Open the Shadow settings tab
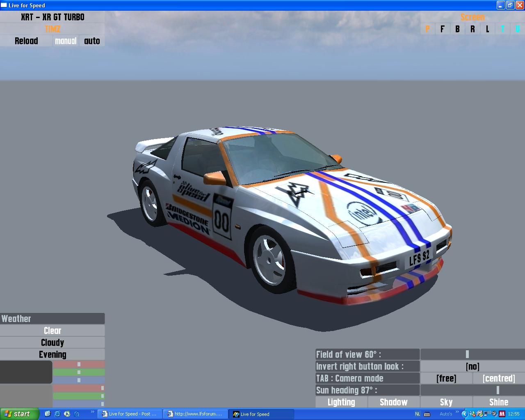Image resolution: width=525 pixels, height=420 pixels. (x=394, y=402)
